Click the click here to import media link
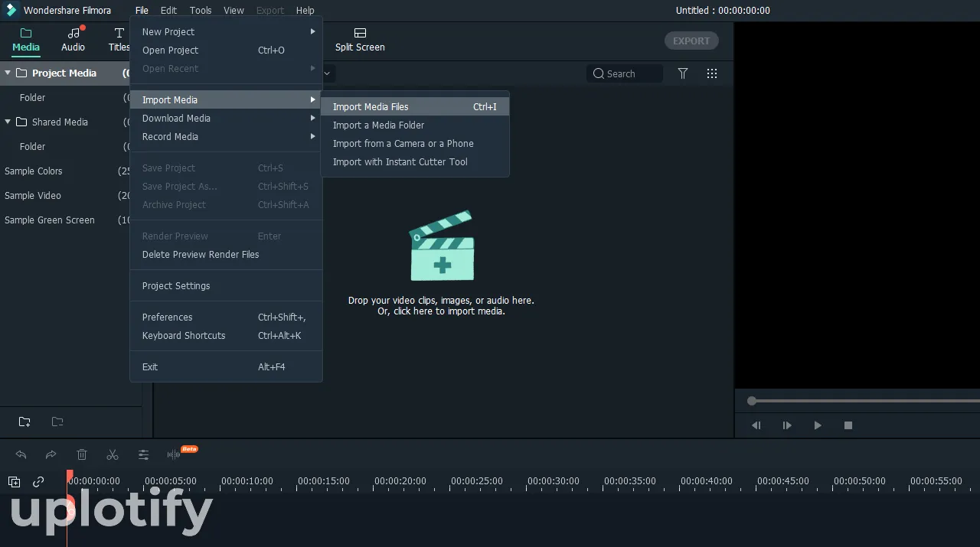This screenshot has width=980, height=547. (x=441, y=311)
